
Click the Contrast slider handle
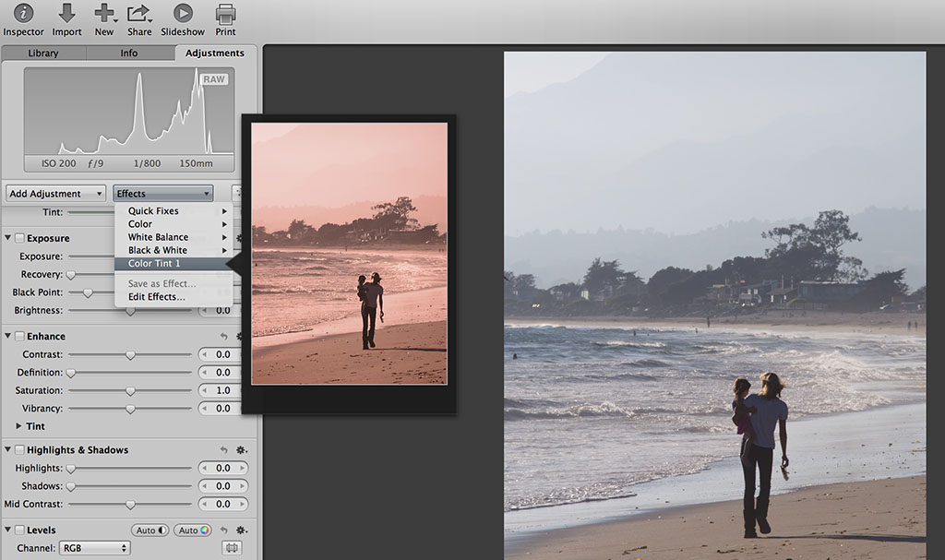click(x=130, y=355)
